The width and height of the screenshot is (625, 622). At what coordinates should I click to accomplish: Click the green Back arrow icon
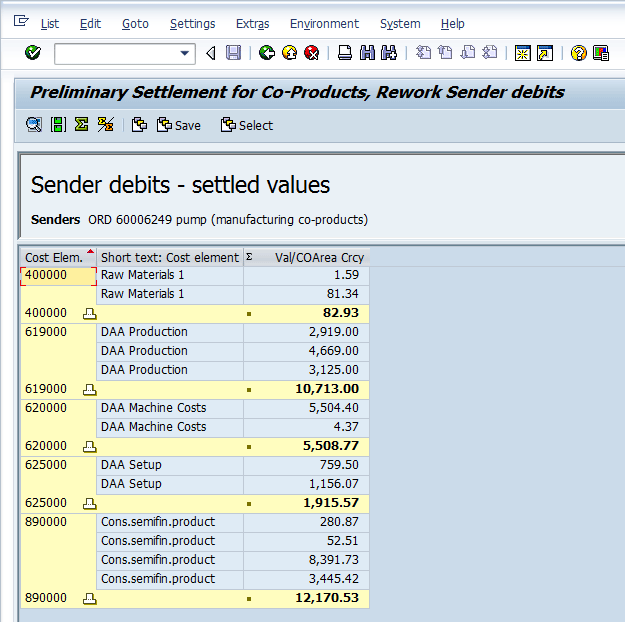266,53
